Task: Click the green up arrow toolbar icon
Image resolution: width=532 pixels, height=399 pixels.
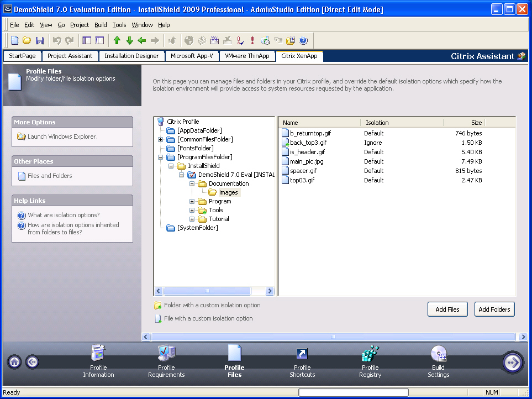Action: 117,40
